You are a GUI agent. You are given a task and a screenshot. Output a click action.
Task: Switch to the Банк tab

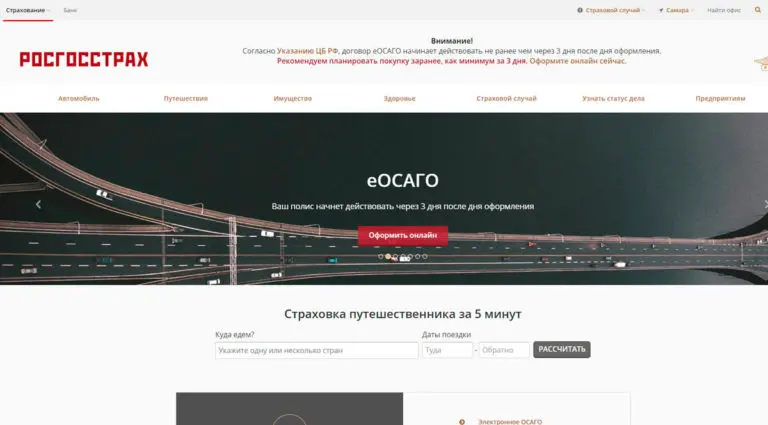coord(70,10)
